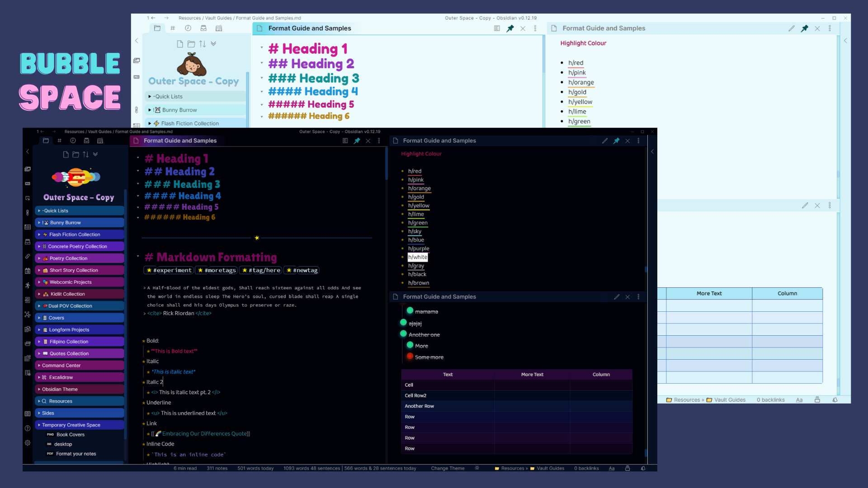
Task: Click sun icon next to Change Theme
Action: (477, 468)
